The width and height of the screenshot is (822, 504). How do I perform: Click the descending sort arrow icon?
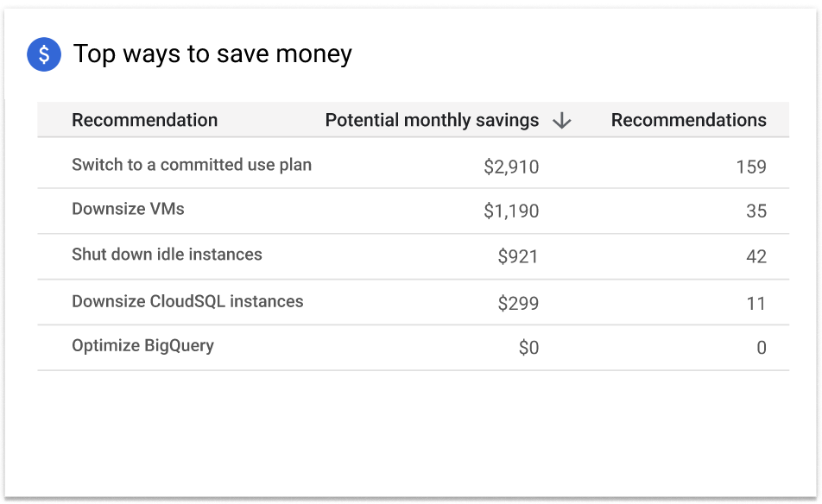562,121
